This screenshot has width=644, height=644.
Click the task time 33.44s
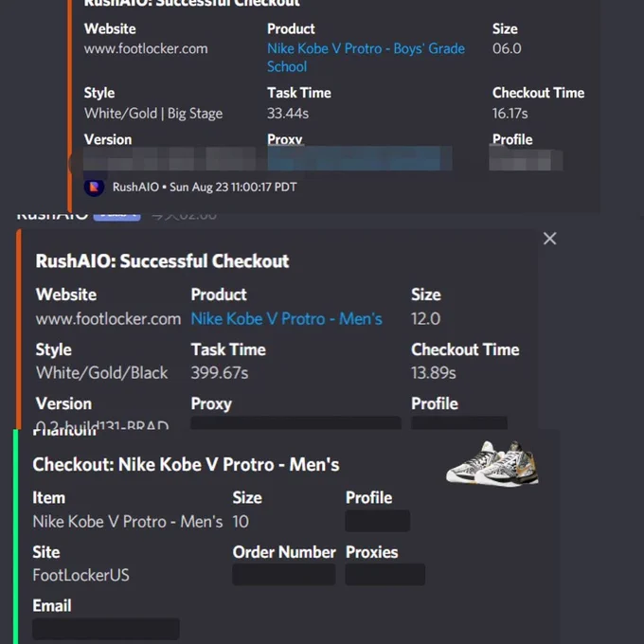288,113
